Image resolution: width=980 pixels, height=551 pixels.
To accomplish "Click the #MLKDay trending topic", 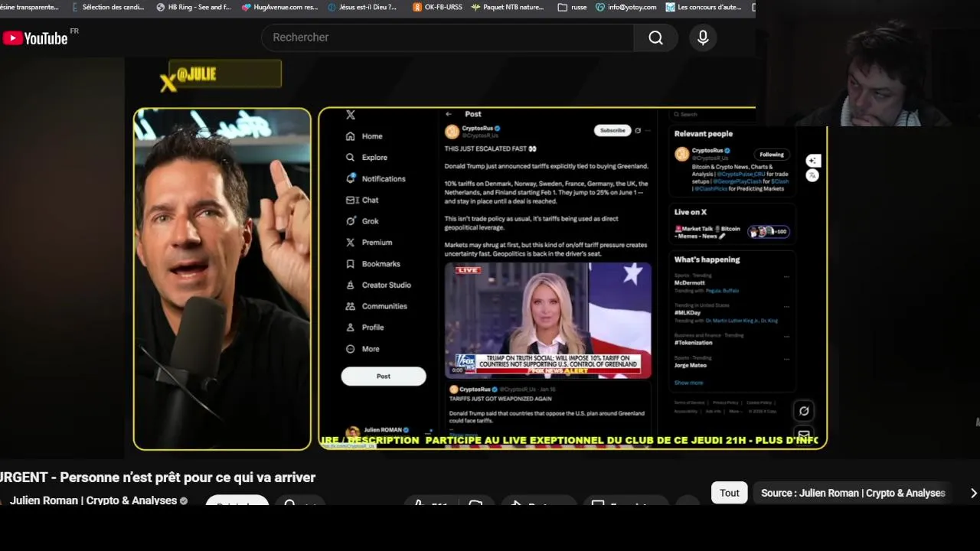I will [688, 313].
